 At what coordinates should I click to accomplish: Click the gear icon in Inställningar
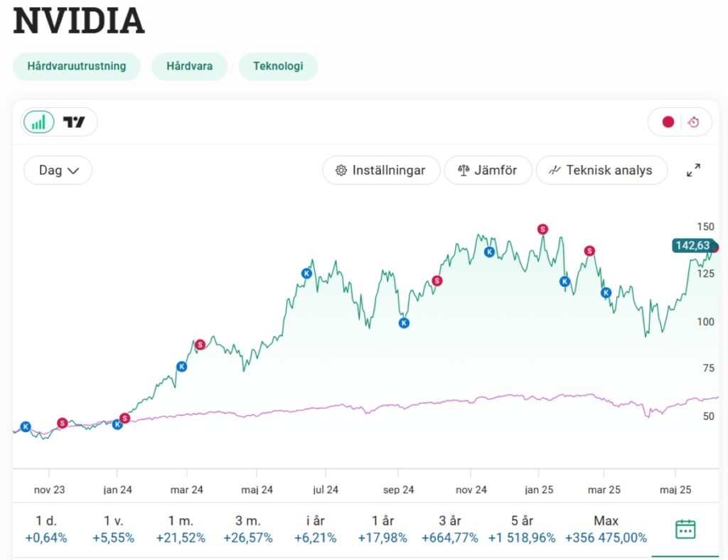pyautogui.click(x=341, y=171)
